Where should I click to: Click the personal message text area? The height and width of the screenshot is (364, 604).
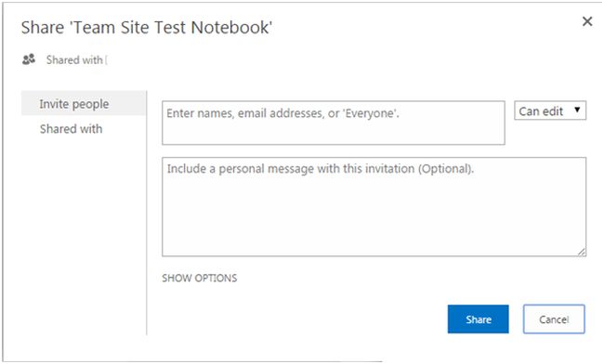coord(374,207)
